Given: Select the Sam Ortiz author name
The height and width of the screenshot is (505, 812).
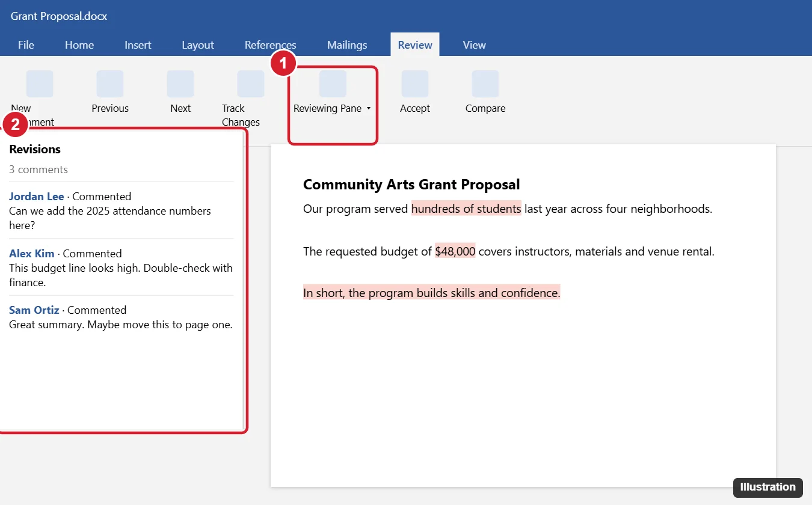Looking at the screenshot, I should tap(34, 310).
